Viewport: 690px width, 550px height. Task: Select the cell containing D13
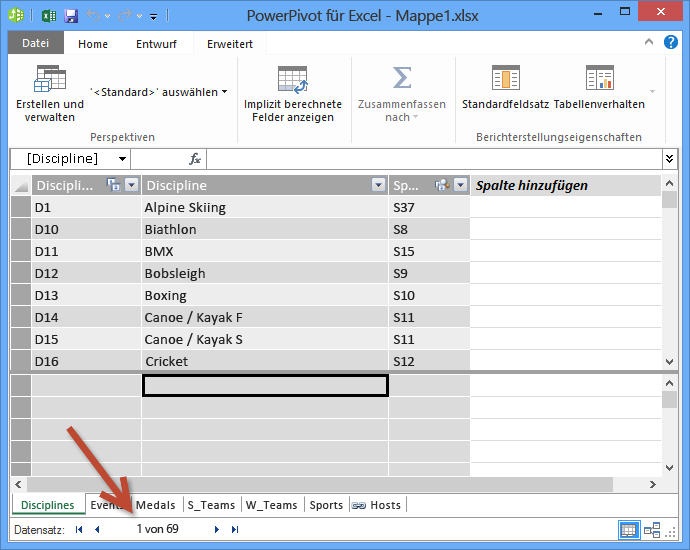[86, 295]
